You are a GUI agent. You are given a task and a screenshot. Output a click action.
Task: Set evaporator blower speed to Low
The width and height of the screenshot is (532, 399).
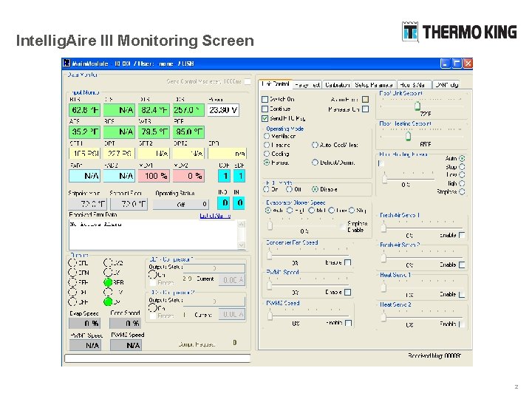coord(332,211)
